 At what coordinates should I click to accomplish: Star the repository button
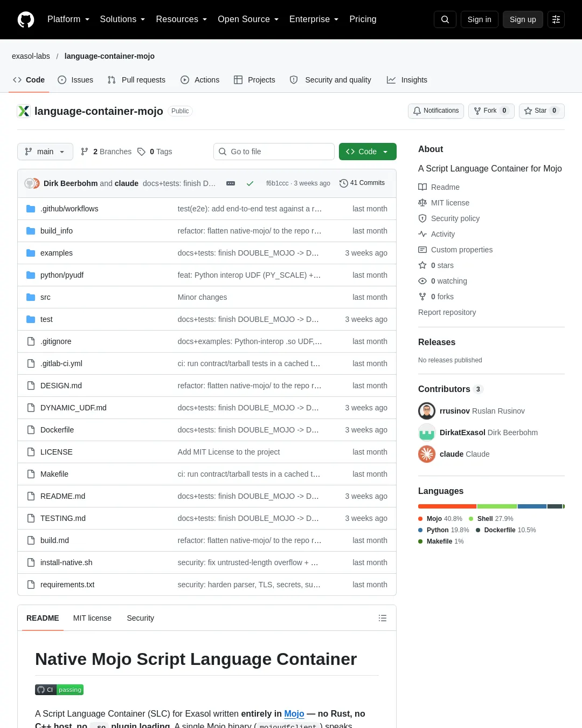(x=542, y=111)
